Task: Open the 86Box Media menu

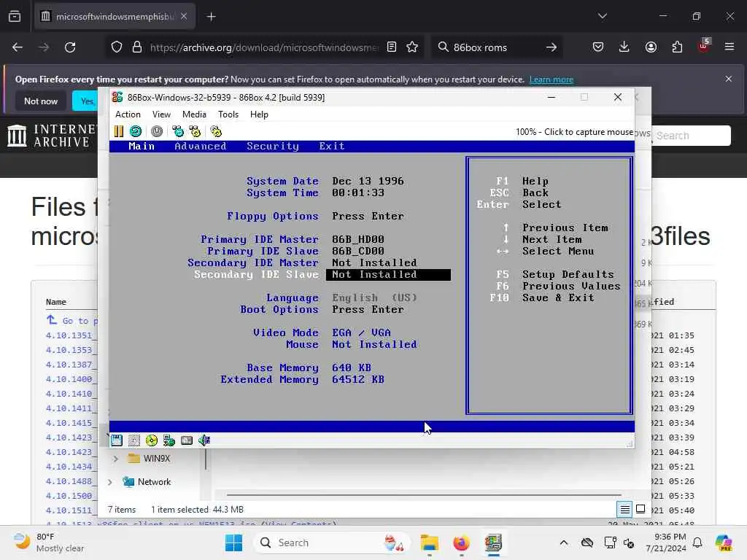Action: click(x=194, y=114)
